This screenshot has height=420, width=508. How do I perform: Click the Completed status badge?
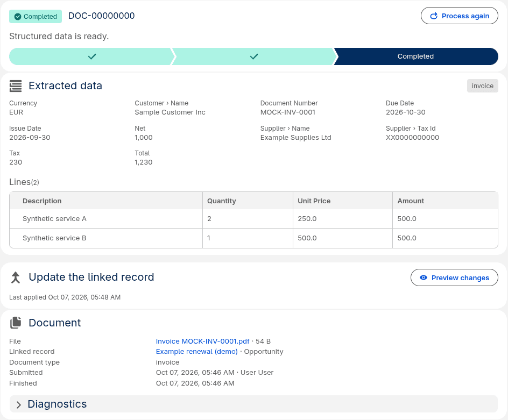(36, 17)
